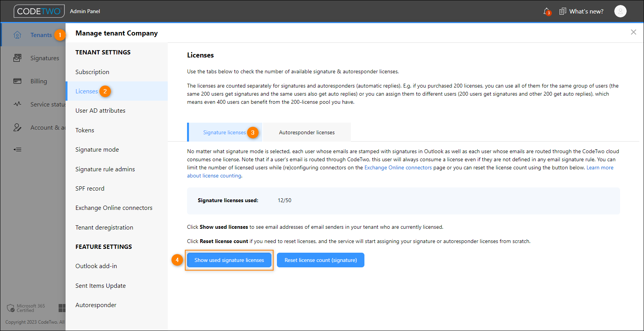
Task: Open the notifications bell
Action: 547,12
